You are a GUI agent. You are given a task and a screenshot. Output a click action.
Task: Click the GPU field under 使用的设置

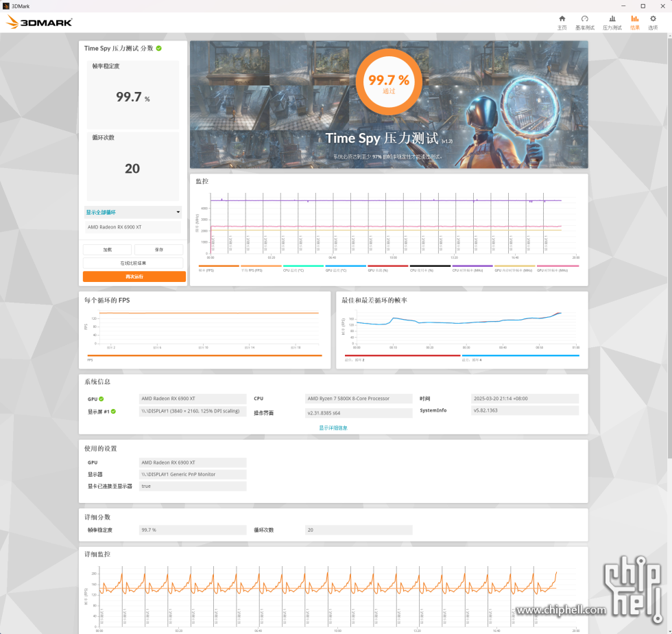pos(193,462)
